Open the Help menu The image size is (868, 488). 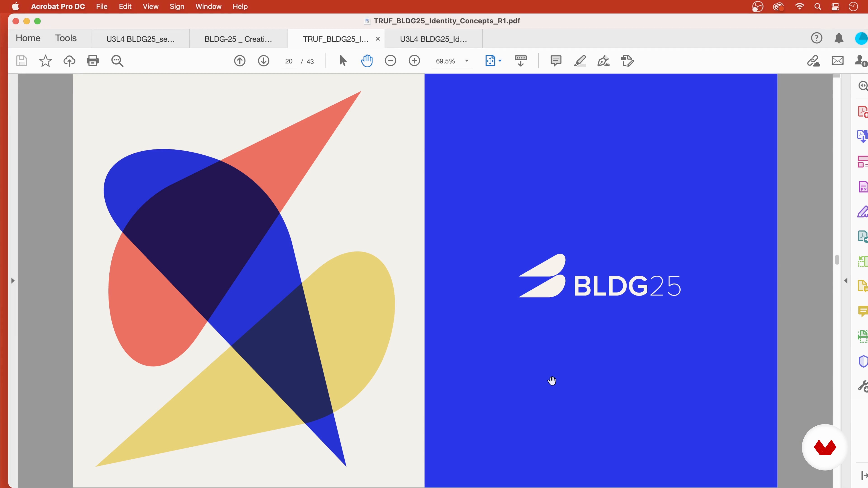[x=240, y=7]
